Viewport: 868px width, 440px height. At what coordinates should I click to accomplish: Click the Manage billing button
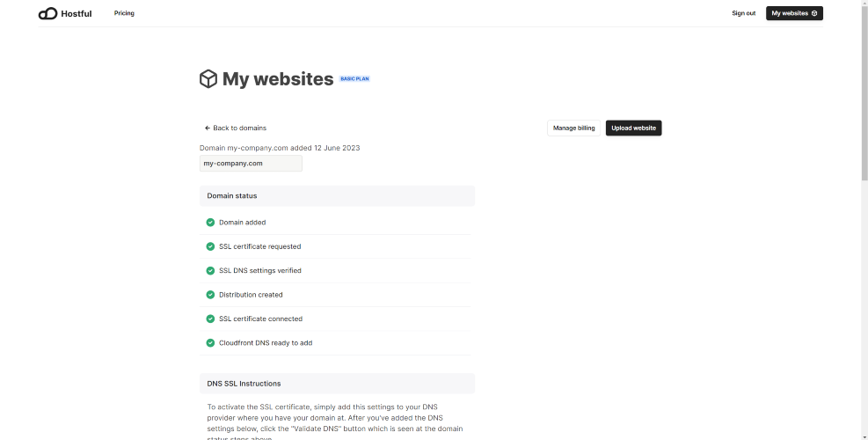tap(573, 128)
